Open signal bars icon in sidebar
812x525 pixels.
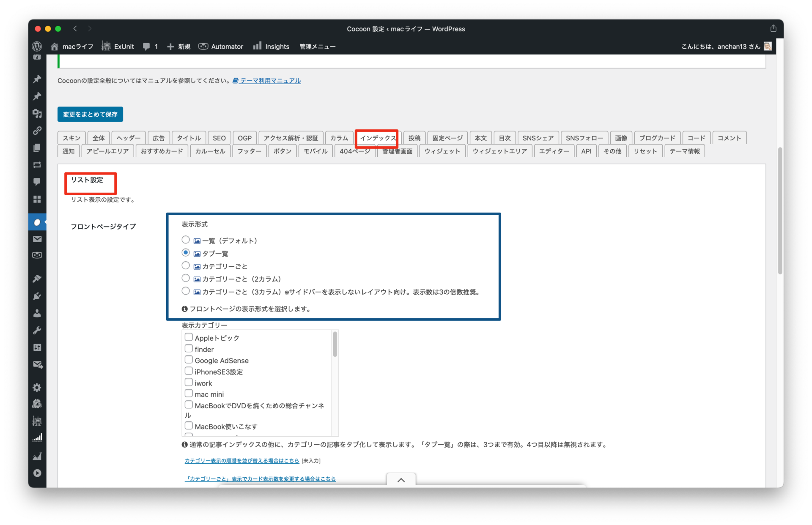pyautogui.click(x=37, y=438)
